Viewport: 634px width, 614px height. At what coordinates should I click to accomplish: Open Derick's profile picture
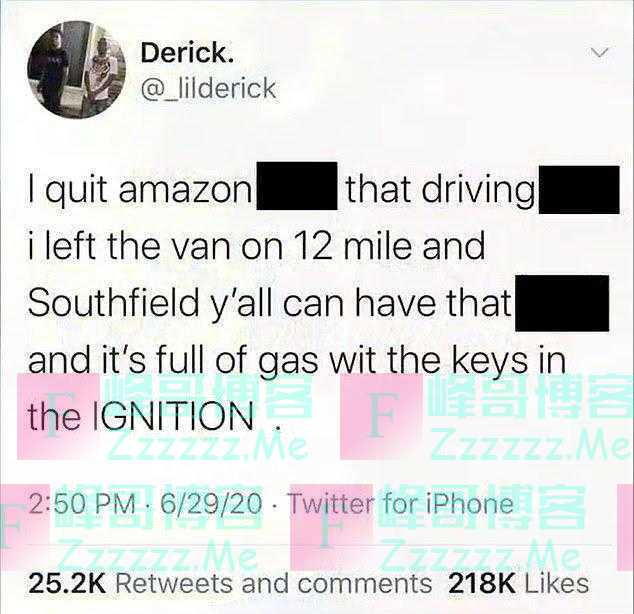(x=76, y=70)
